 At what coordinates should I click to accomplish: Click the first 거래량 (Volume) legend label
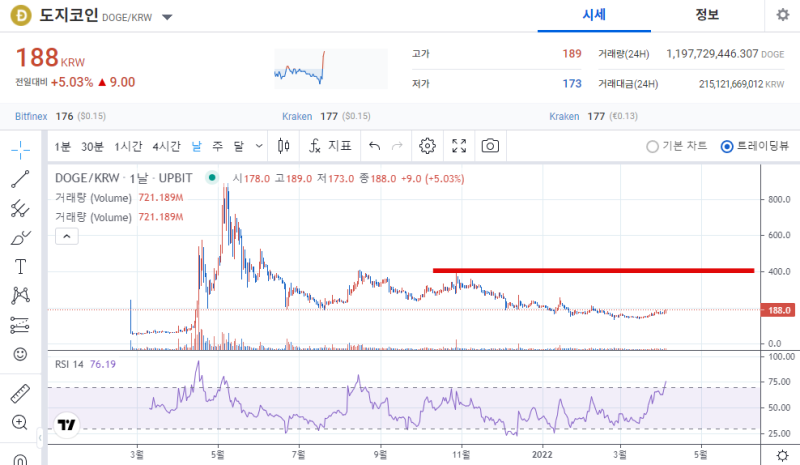(93, 198)
